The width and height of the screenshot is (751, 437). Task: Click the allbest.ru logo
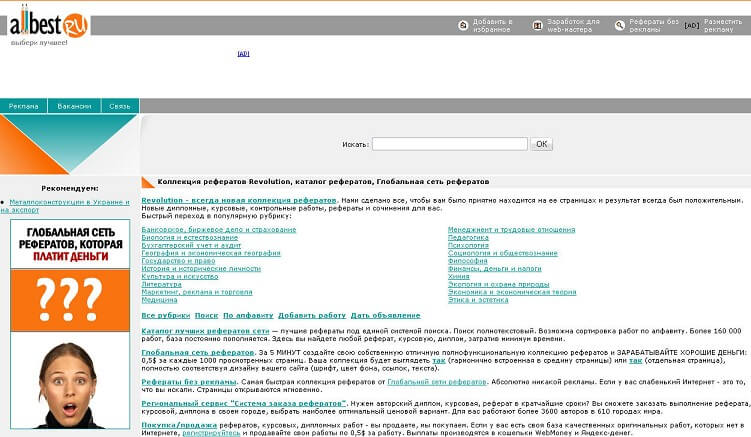coord(49,25)
